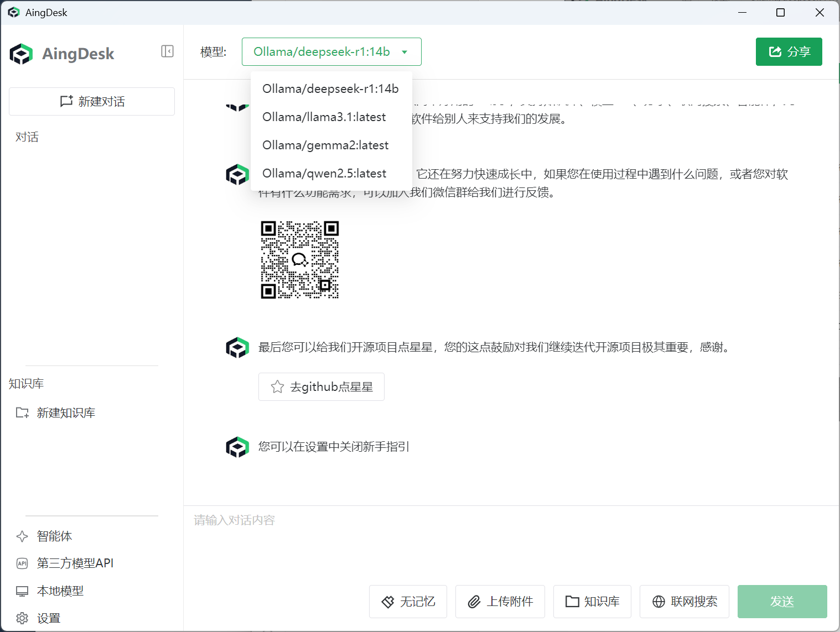The image size is (840, 632).
Task: Open the model dropdown showing Ollama/deepseek-r1:14b
Action: [x=331, y=52]
